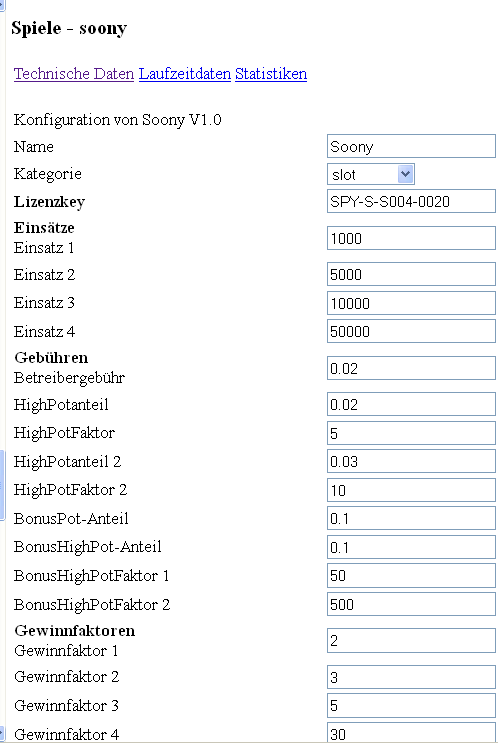Image resolution: width=498 pixels, height=743 pixels.
Task: Click the Name field containing Soony
Action: click(x=411, y=146)
